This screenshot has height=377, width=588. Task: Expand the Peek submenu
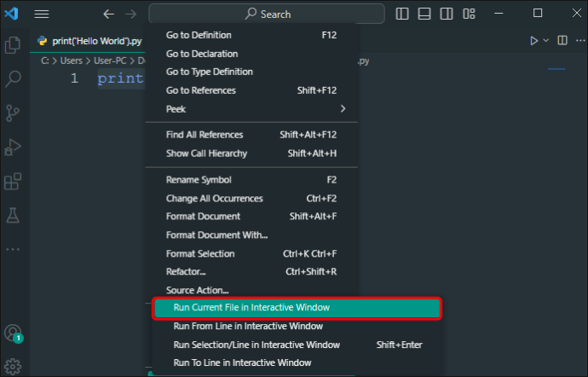click(251, 109)
